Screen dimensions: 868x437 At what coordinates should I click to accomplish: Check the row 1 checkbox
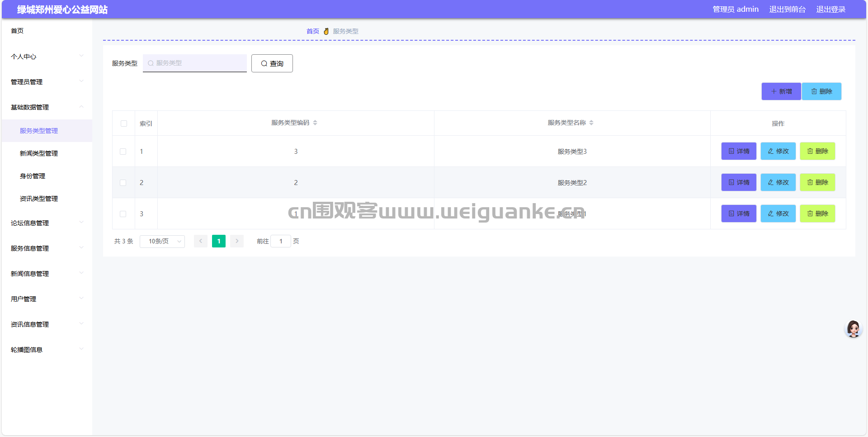click(x=123, y=152)
